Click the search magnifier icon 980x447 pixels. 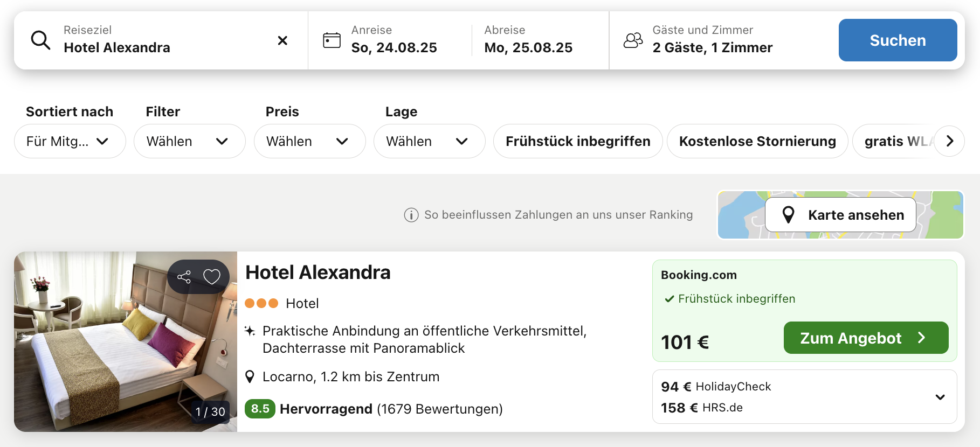40,40
